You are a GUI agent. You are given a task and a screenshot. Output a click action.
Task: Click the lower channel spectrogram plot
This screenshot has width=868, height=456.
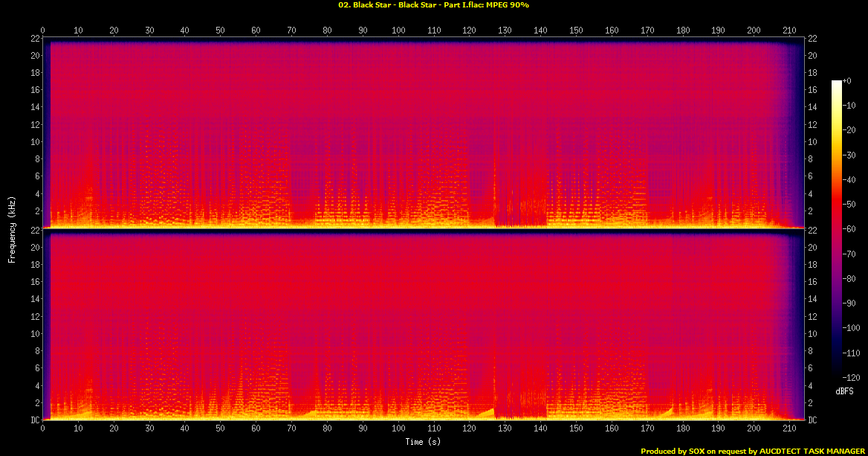tap(424, 324)
